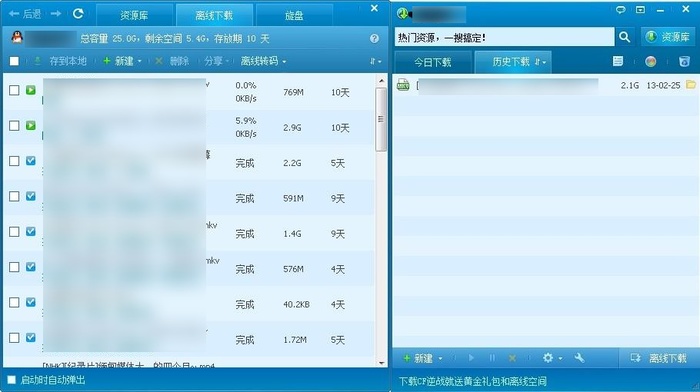Screen dimensions: 700x392
Task: Check the box for the 2.9G task
Action: pyautogui.click(x=14, y=126)
